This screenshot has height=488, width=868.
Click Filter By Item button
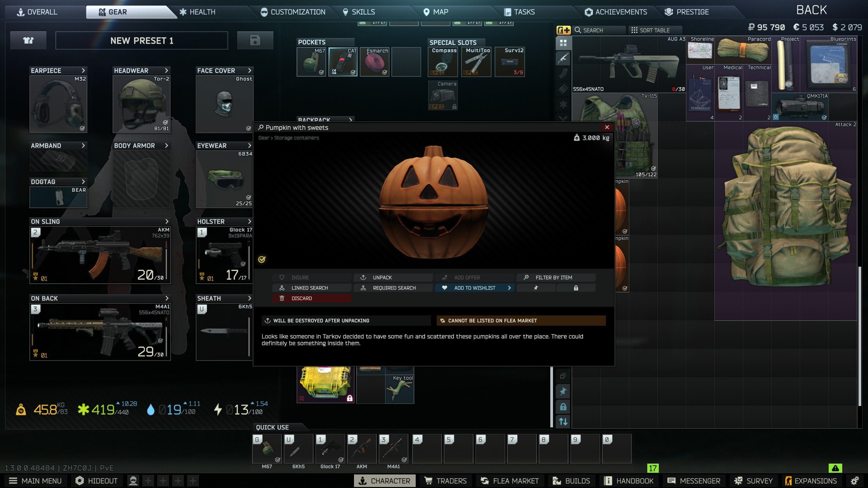556,278
